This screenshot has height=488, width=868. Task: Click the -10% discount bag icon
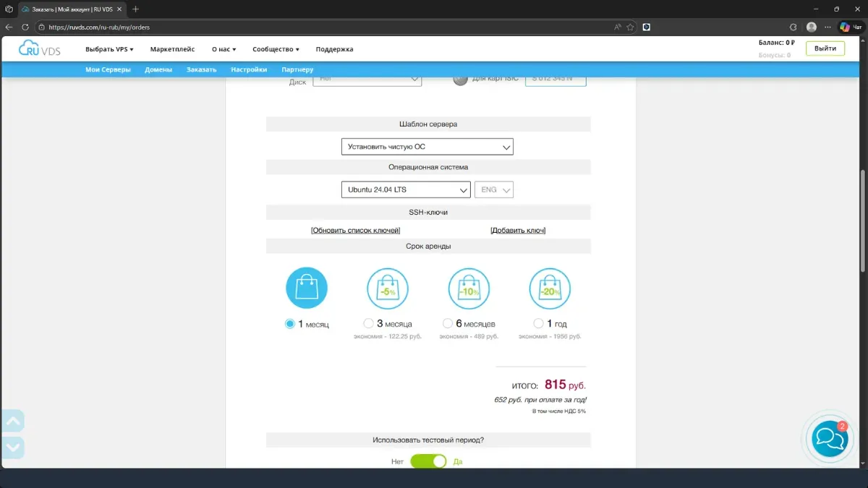tap(469, 288)
